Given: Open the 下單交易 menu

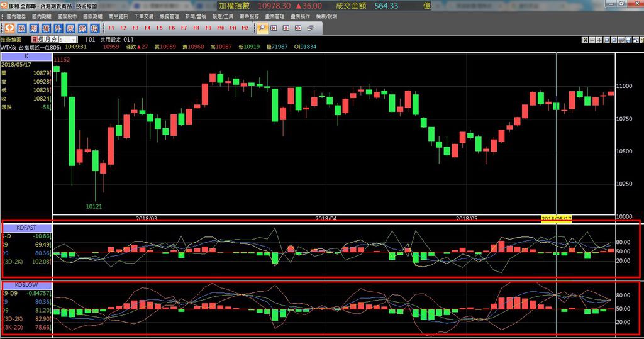Looking at the screenshot, I should [x=144, y=16].
